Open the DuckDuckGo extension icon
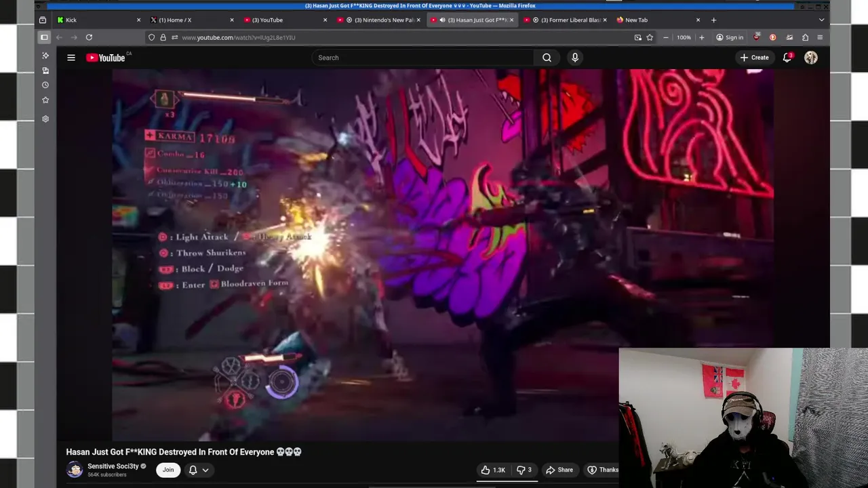This screenshot has width=868, height=488. (772, 37)
